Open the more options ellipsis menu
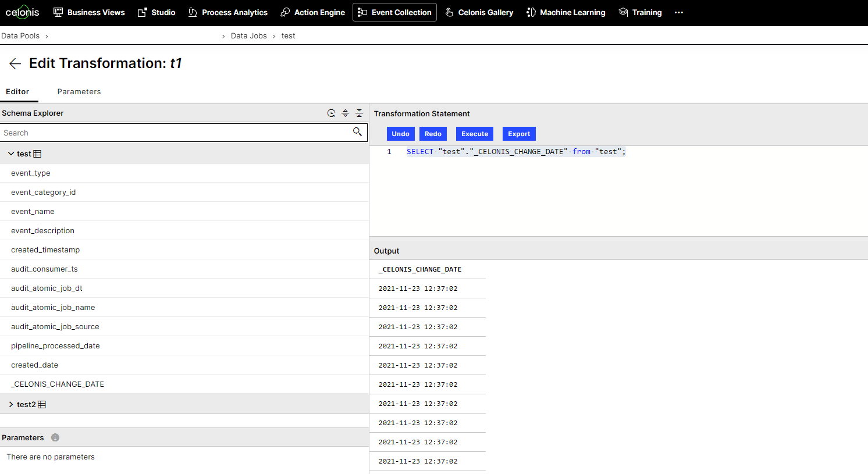Viewport: 868px width, 474px height. pyautogui.click(x=679, y=12)
